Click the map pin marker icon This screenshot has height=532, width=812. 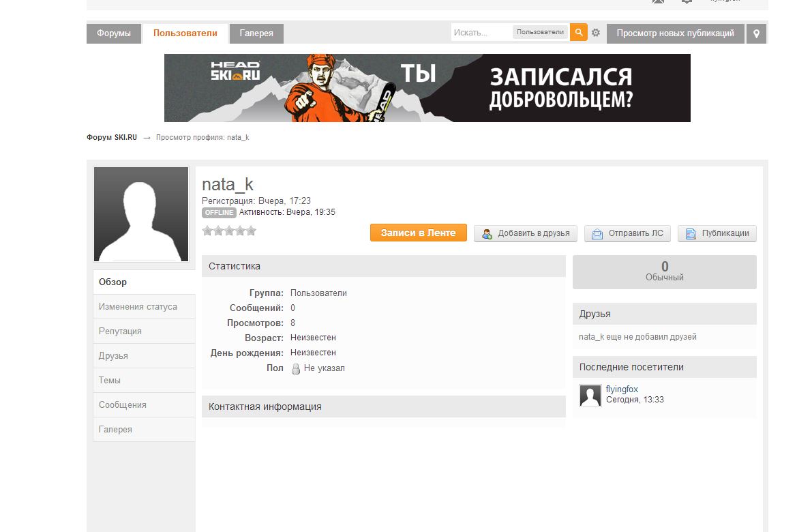point(756,33)
